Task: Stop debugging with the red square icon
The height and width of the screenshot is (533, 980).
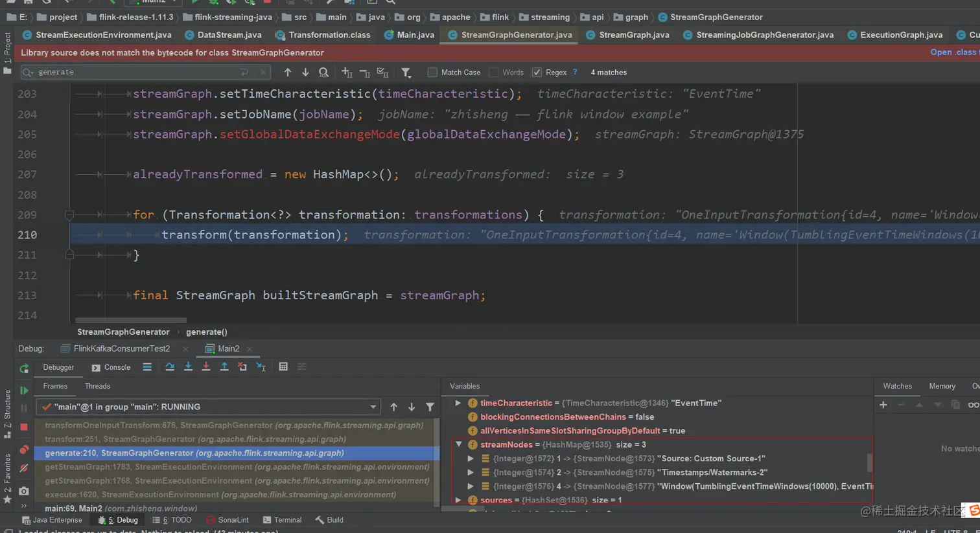Action: point(24,427)
